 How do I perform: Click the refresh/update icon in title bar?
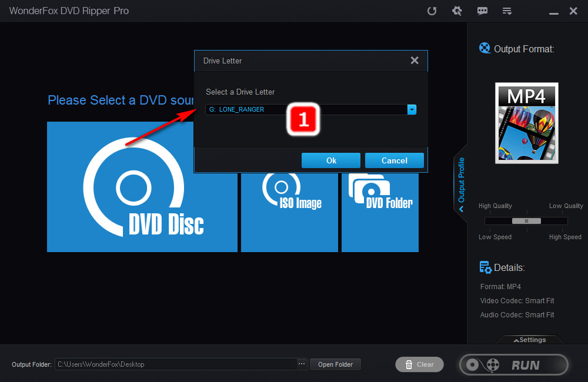[x=432, y=11]
